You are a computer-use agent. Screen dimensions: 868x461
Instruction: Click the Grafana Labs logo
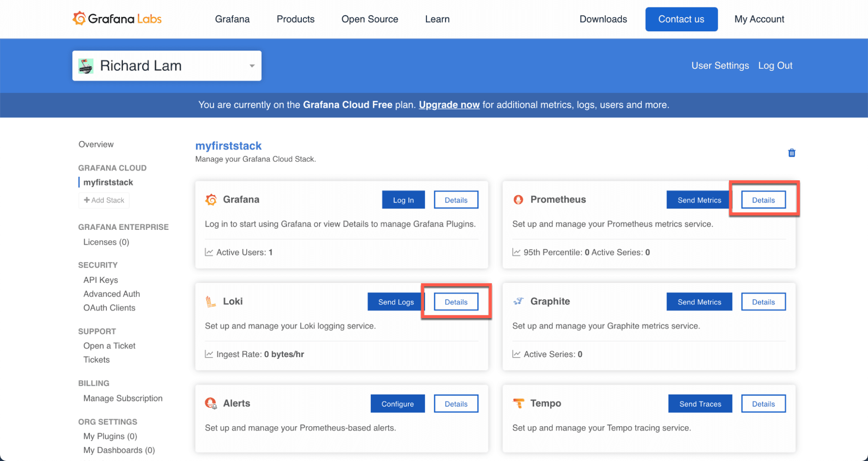pyautogui.click(x=117, y=19)
